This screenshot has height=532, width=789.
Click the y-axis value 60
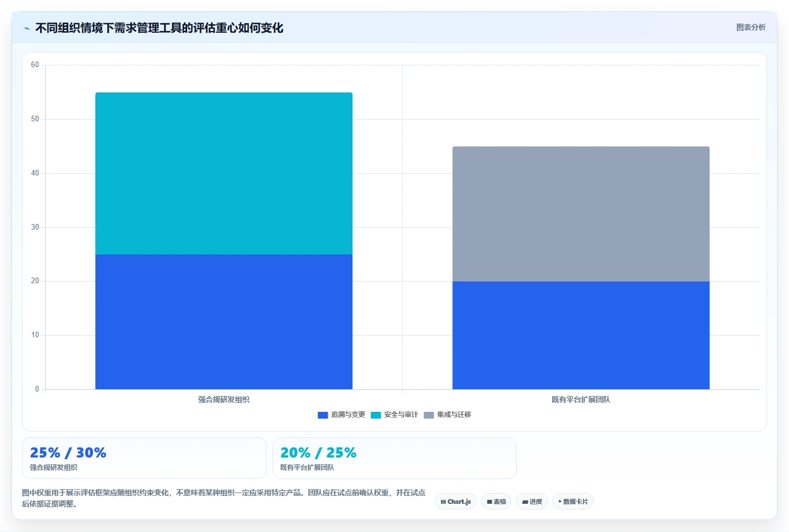[35, 65]
